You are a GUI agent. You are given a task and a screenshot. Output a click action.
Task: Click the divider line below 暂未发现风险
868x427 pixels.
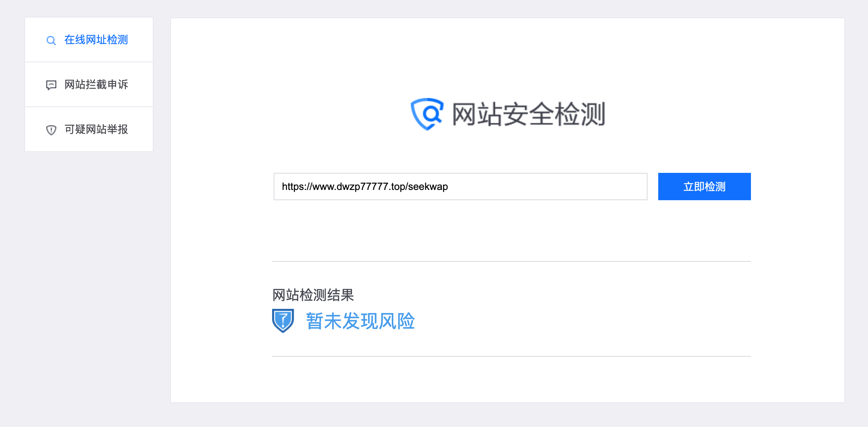[512, 356]
